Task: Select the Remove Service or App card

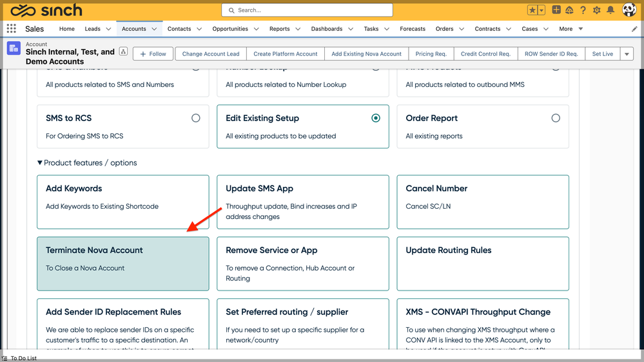Action: (x=303, y=263)
